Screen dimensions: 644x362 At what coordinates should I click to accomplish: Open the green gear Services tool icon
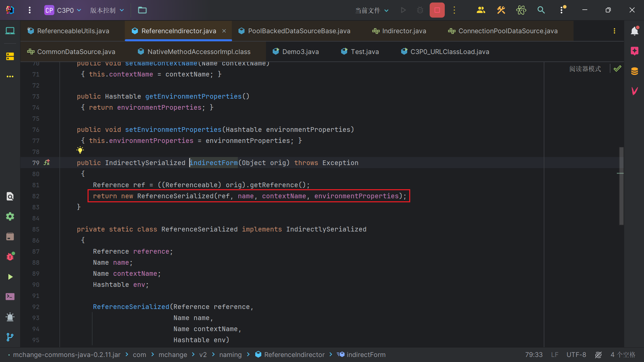(x=10, y=216)
